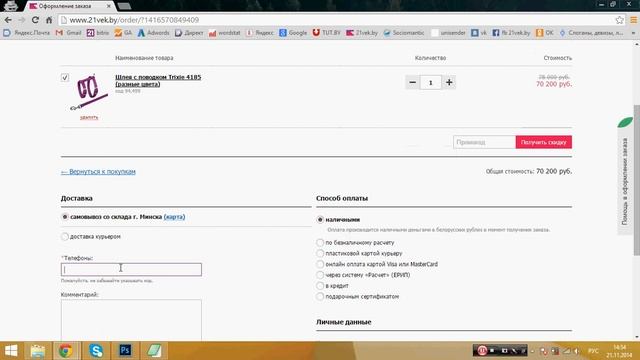Select онлайн оплата картой Visa или MasterCard
This screenshot has width=640, height=360.
point(320,264)
